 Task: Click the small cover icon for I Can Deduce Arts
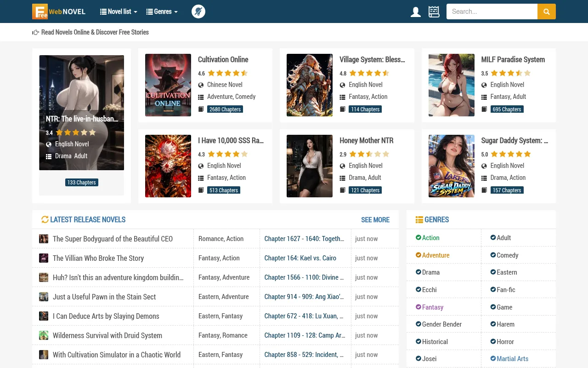[x=44, y=316]
